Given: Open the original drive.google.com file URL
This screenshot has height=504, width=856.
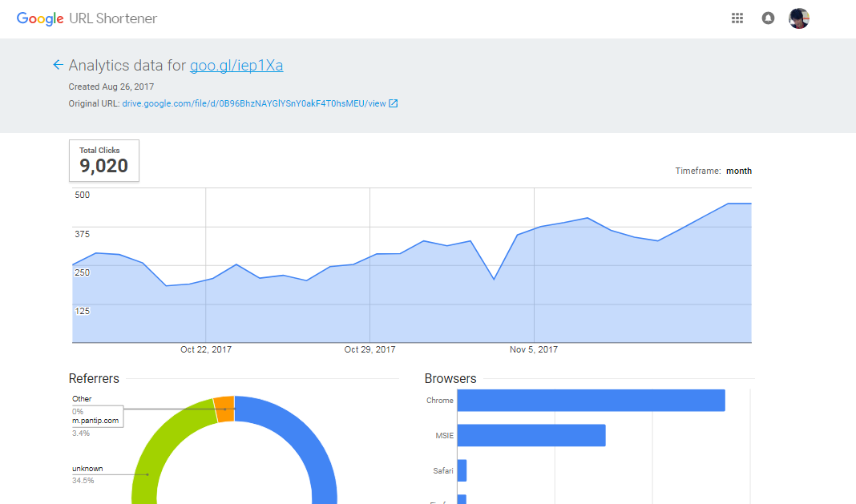Looking at the screenshot, I should (x=254, y=103).
